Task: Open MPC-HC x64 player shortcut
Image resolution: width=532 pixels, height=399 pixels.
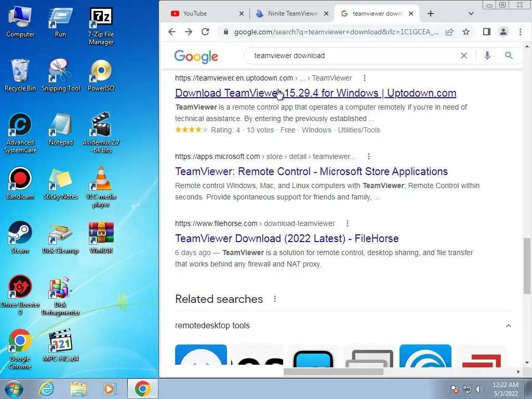Action: pyautogui.click(x=60, y=345)
